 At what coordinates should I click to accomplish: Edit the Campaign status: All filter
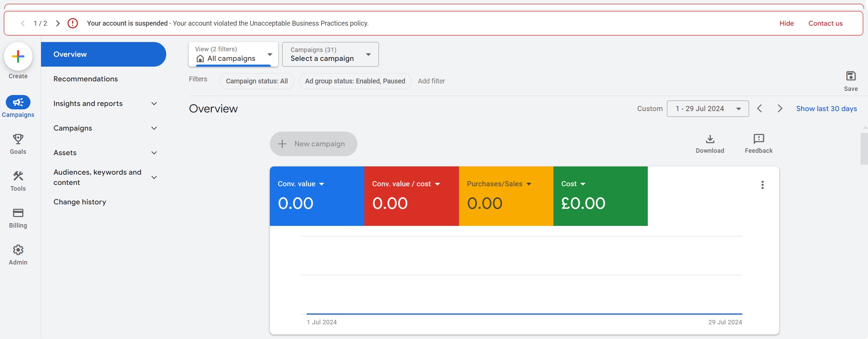257,81
